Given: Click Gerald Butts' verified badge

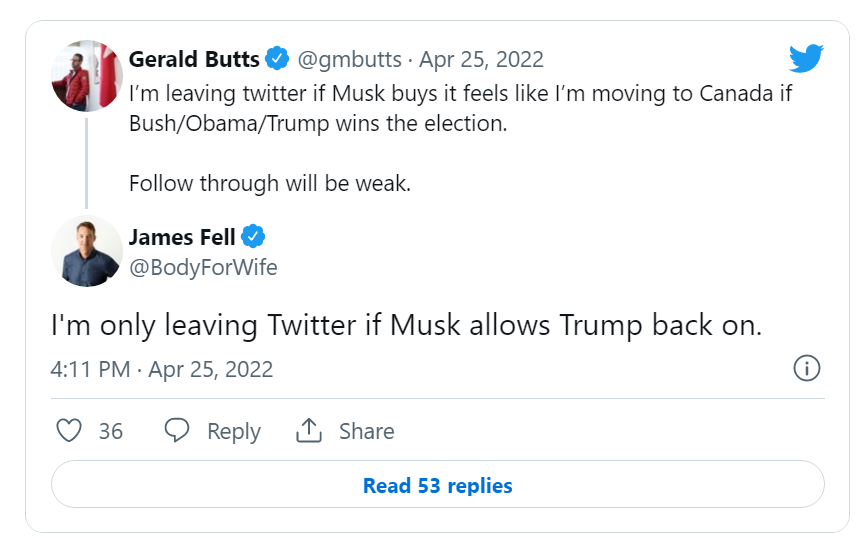Looking at the screenshot, I should pos(277,59).
